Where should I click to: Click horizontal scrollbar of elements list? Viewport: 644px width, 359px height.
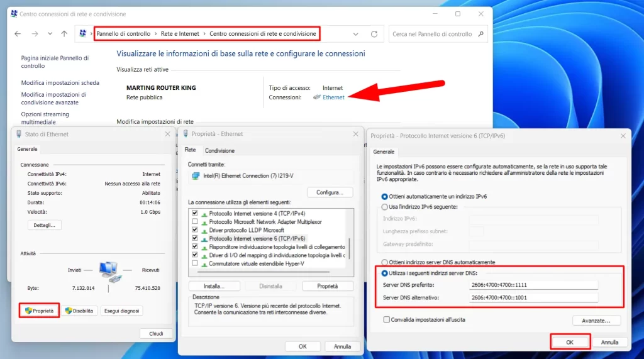click(x=264, y=272)
